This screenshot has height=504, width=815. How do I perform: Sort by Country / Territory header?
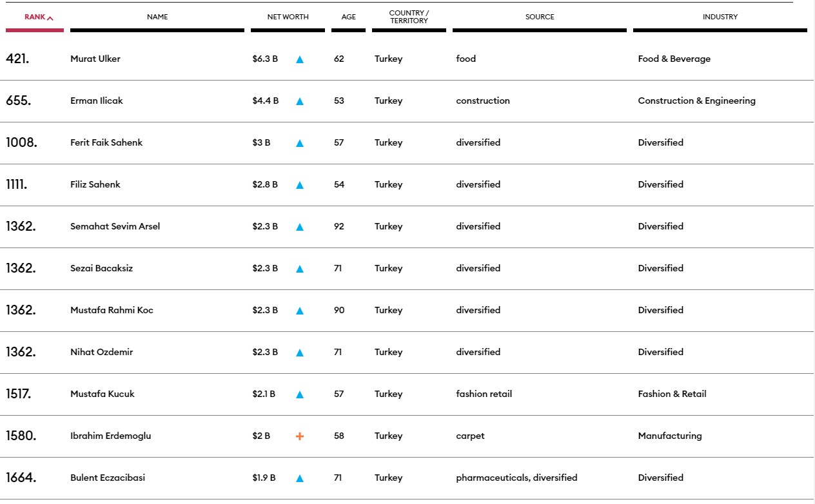[x=409, y=17]
